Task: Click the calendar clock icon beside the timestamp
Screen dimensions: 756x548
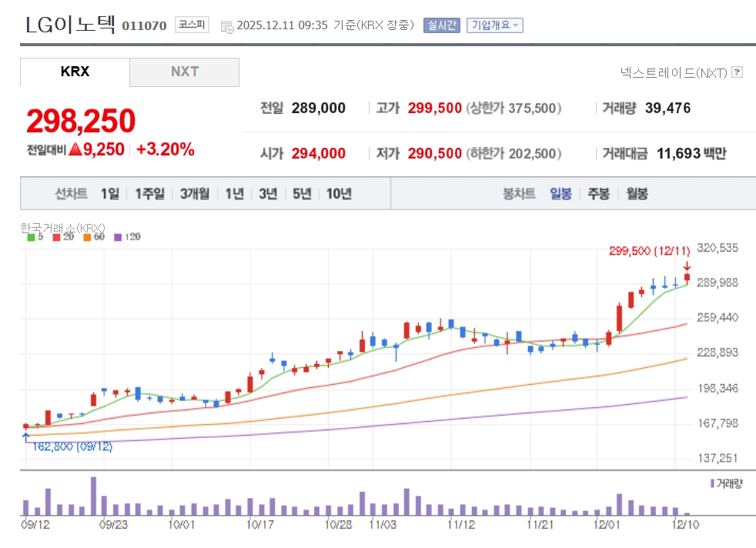Action: [x=227, y=26]
